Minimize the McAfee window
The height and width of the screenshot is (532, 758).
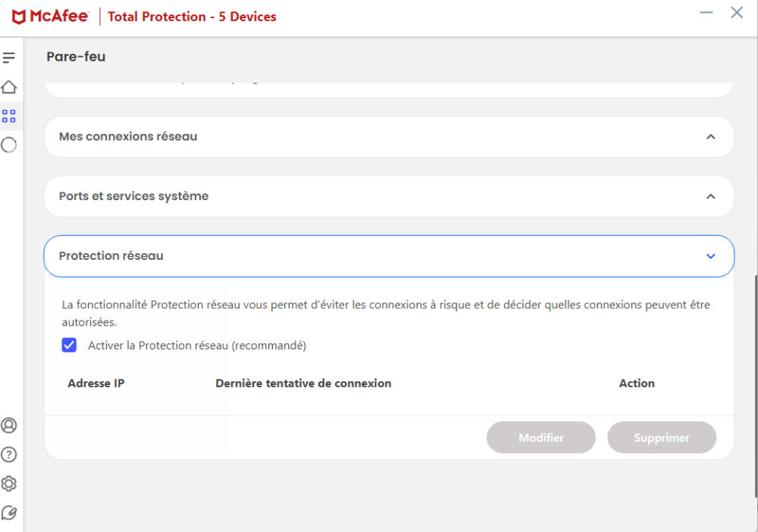(x=706, y=13)
